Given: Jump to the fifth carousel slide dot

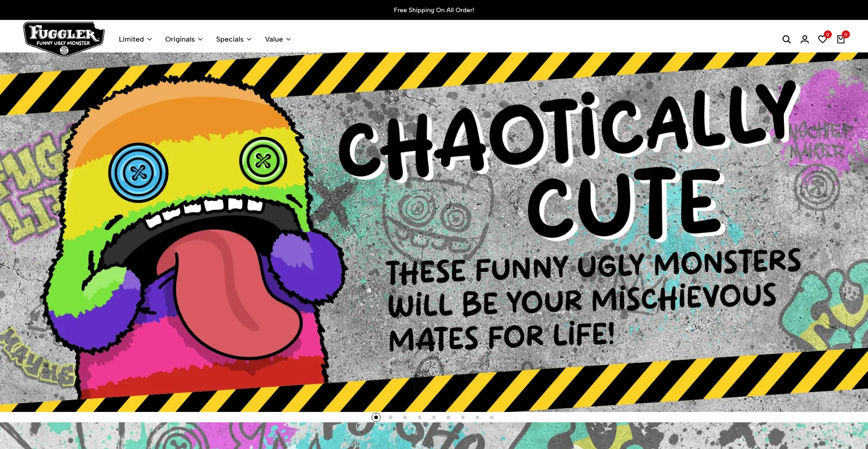Looking at the screenshot, I should (x=434, y=417).
